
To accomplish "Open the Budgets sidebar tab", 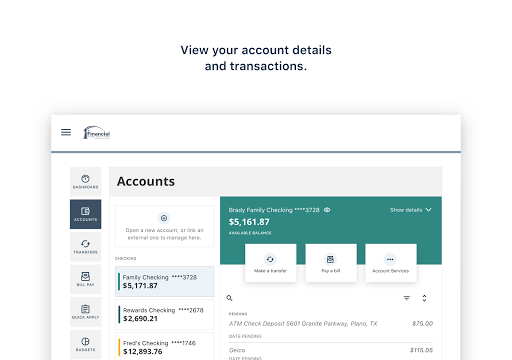I will tap(85, 344).
